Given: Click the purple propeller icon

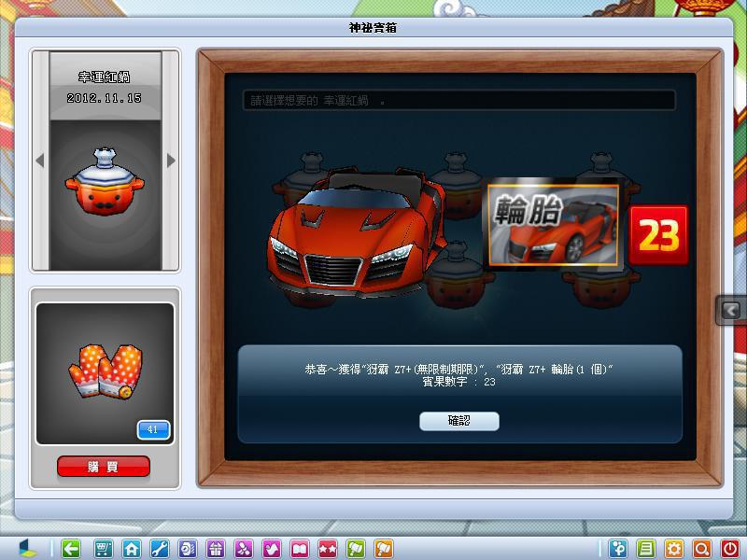Looking at the screenshot, I should click(x=244, y=549).
